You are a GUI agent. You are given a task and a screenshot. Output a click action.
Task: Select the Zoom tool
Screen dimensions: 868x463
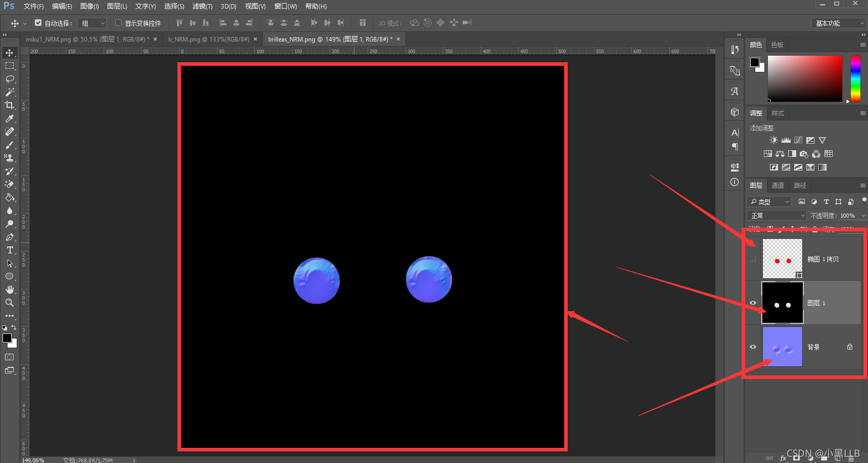point(10,303)
